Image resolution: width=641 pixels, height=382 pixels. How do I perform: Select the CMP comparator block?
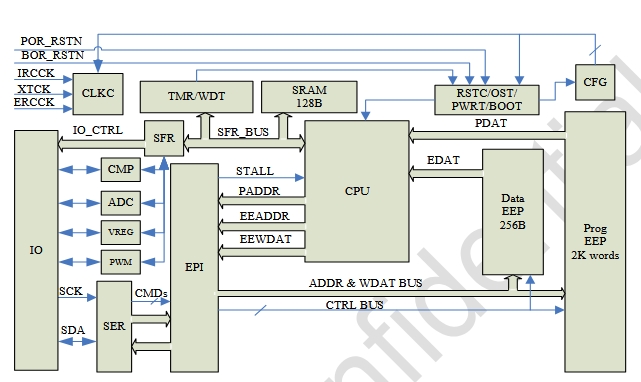(x=121, y=169)
